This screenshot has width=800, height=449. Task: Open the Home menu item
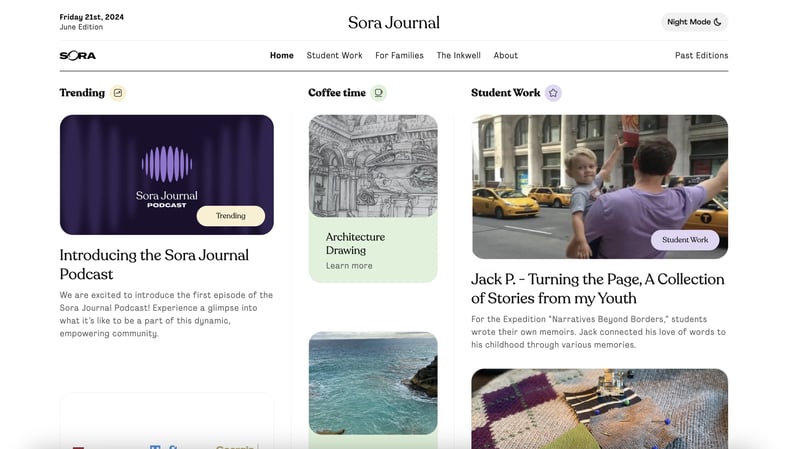pos(281,56)
